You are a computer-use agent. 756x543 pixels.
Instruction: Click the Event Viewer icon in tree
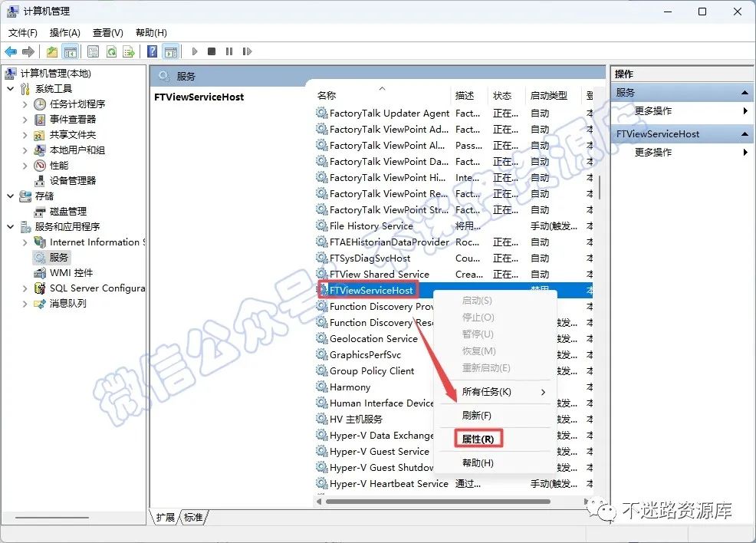coord(40,119)
